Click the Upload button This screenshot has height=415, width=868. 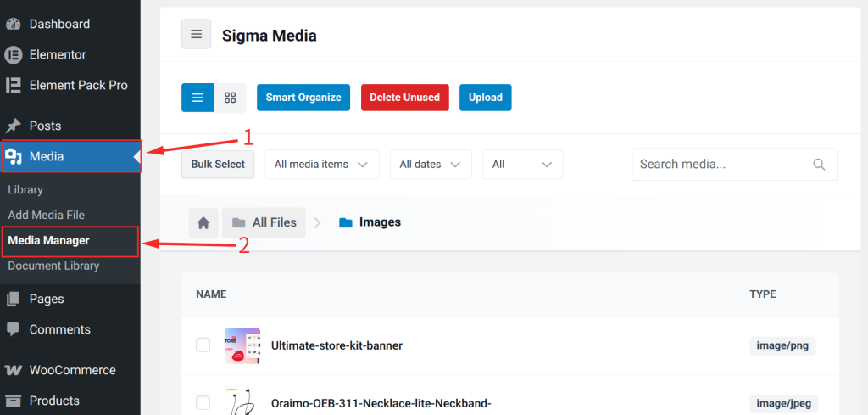tap(486, 98)
